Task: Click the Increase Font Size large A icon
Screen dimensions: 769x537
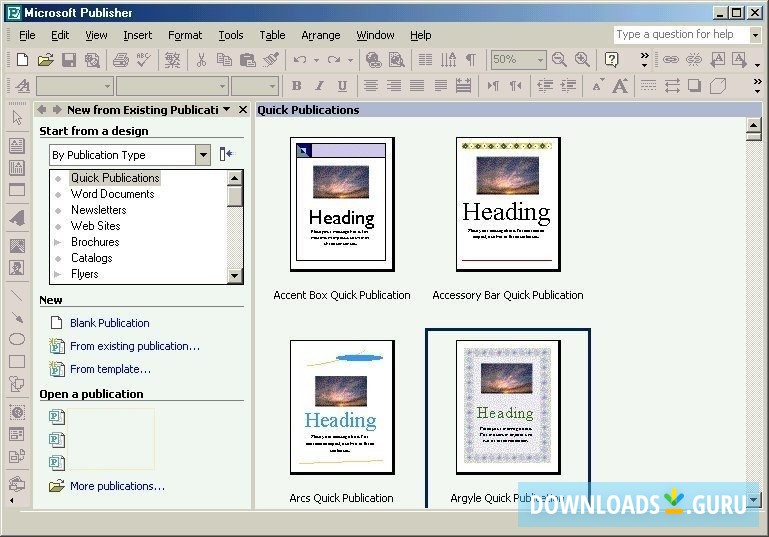Action: (x=620, y=86)
